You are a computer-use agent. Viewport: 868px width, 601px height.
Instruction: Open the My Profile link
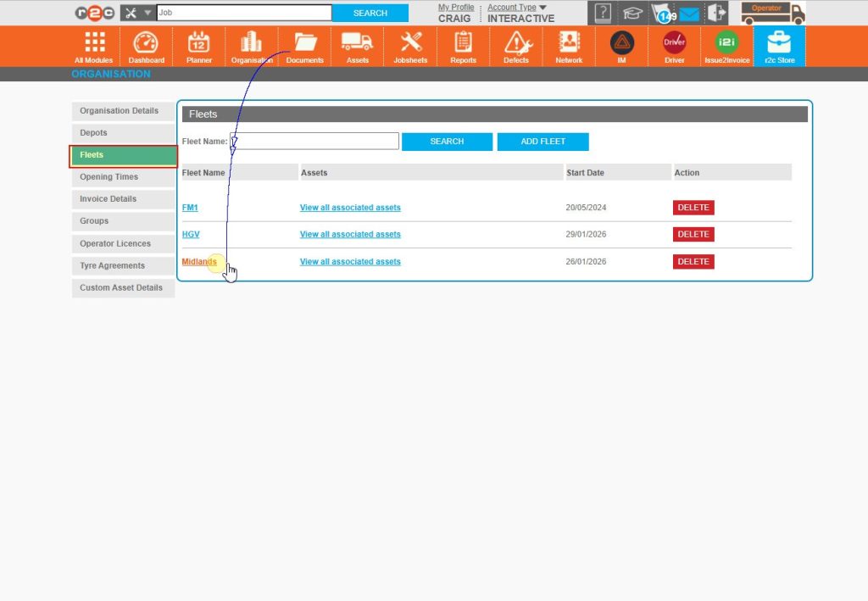coord(455,7)
